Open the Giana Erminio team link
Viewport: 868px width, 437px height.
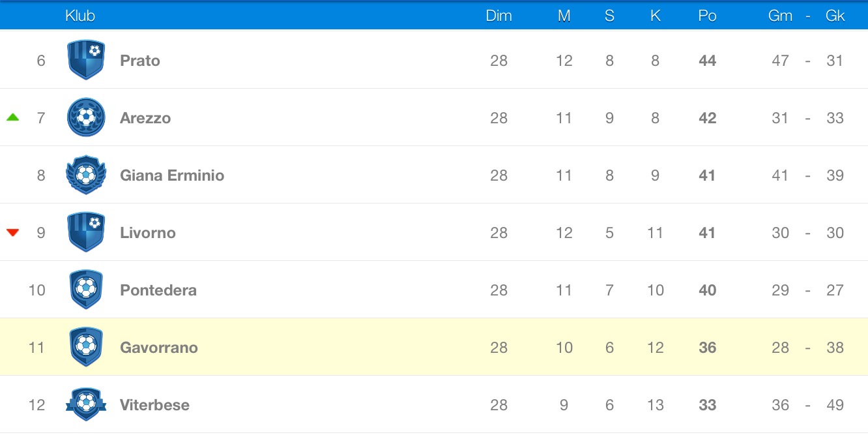[172, 175]
